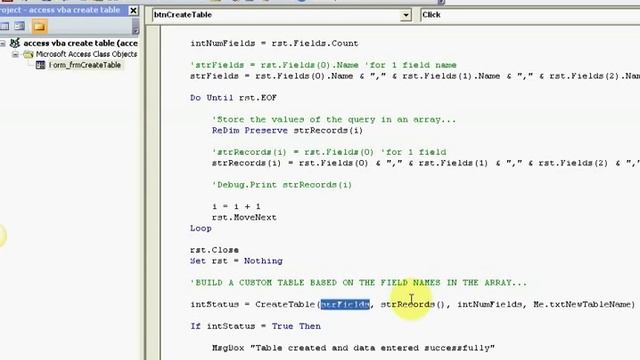Click the comment 'Store the values of the query in an array
This screenshot has height=360, width=640.
click(x=334, y=120)
